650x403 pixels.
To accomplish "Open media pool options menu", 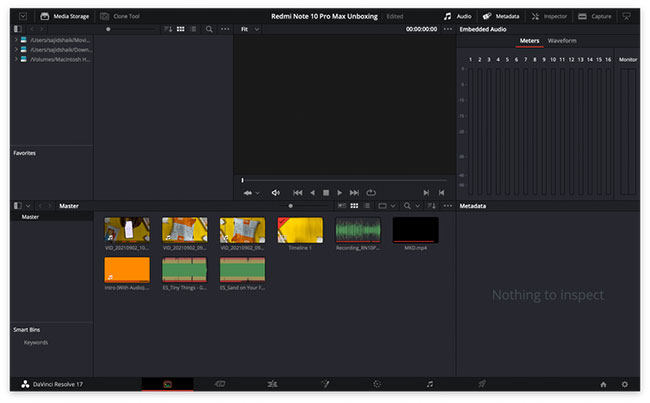I will 448,206.
